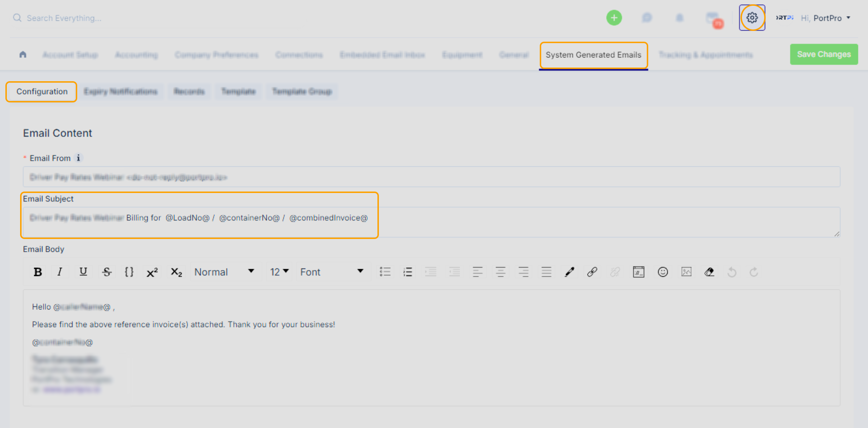Open the Normal block type dropdown
The height and width of the screenshot is (428, 868).
coord(224,272)
